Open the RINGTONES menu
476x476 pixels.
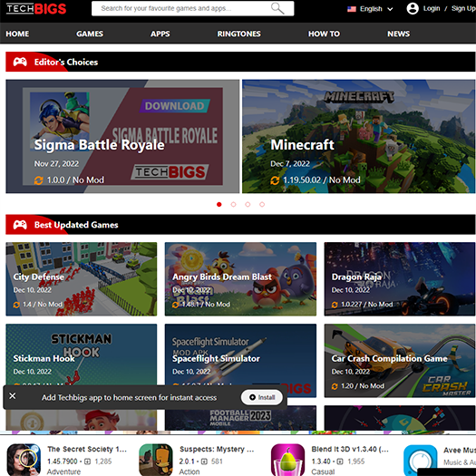click(239, 34)
